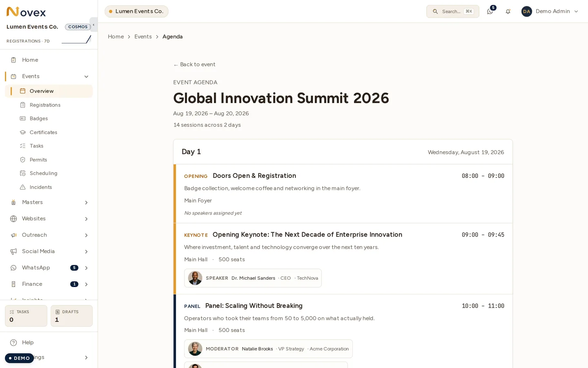Click Panel: Scaling Without Breaking title
Viewport: 588px width, 368px height.
point(254,306)
